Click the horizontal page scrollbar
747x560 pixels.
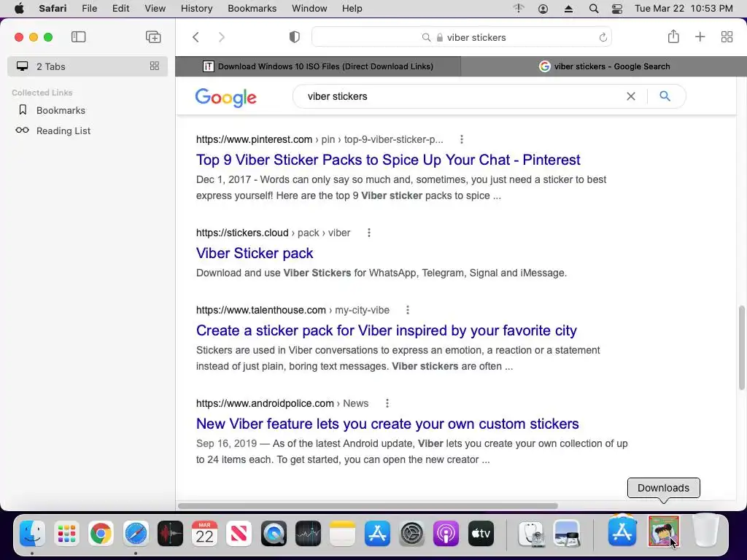coord(368,506)
